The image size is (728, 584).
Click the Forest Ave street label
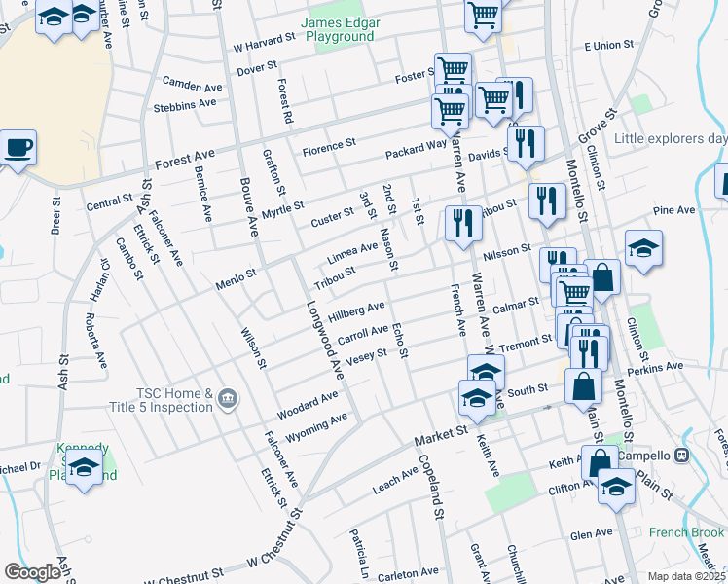pos(185,160)
